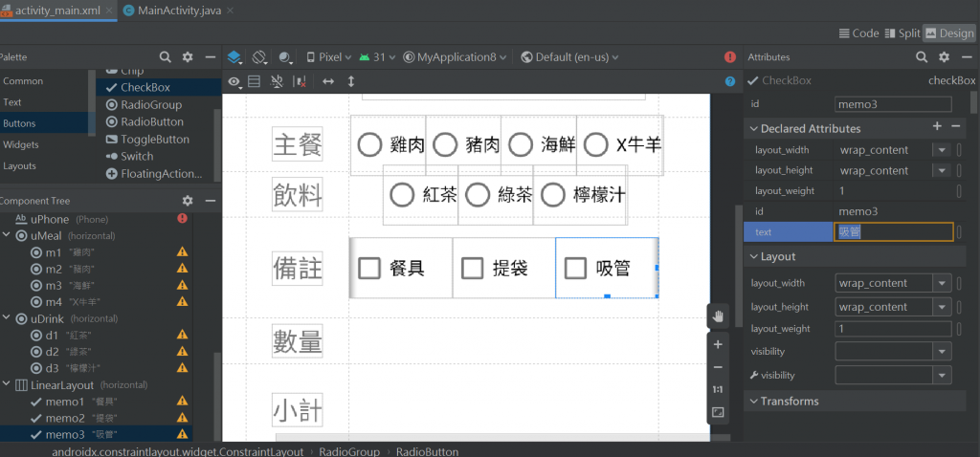The image size is (980, 457).
Task: Click warning icon beside memo1
Action: tap(182, 401)
